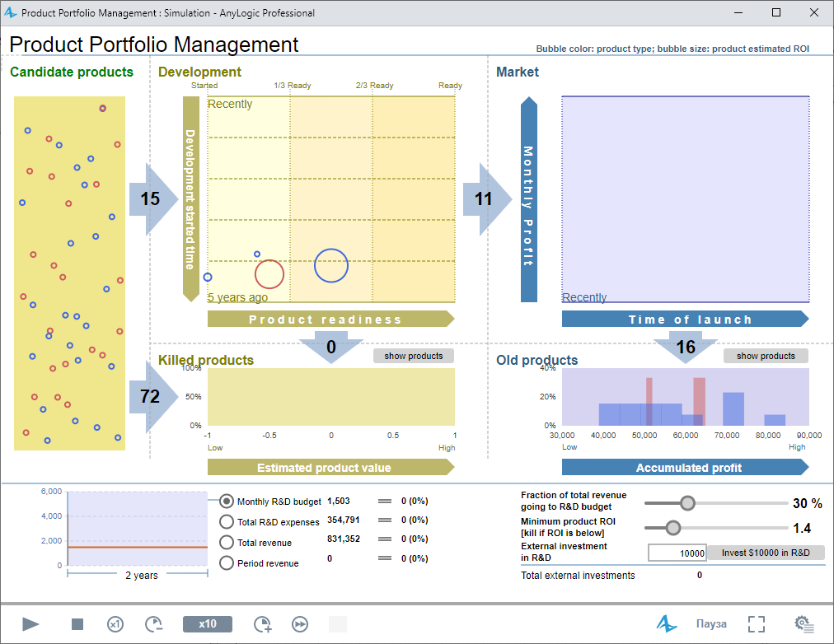Select the Period revenue radio button

tap(227, 562)
